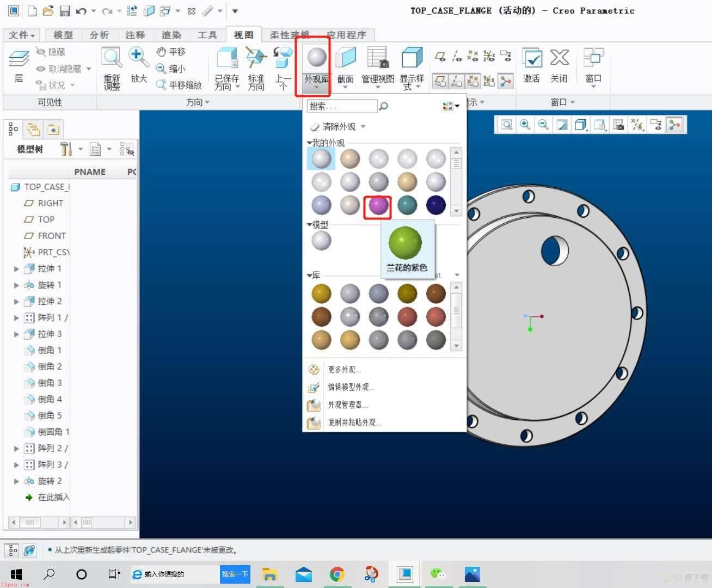Collapse the 库 library section

pos(310,275)
